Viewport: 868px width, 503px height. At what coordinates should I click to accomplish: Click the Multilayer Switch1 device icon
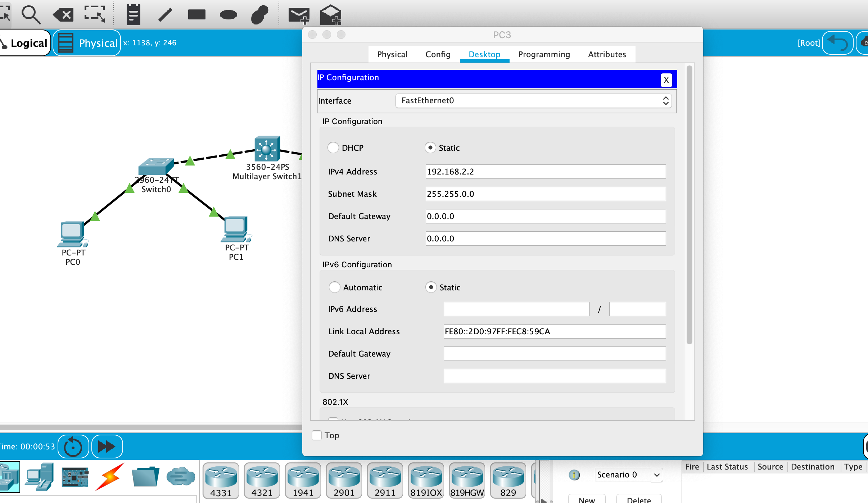pos(267,148)
